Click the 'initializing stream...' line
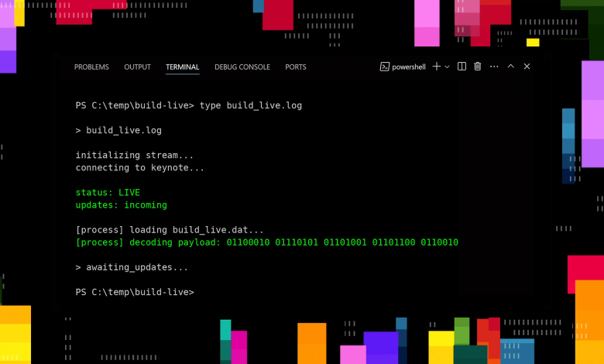 point(135,155)
